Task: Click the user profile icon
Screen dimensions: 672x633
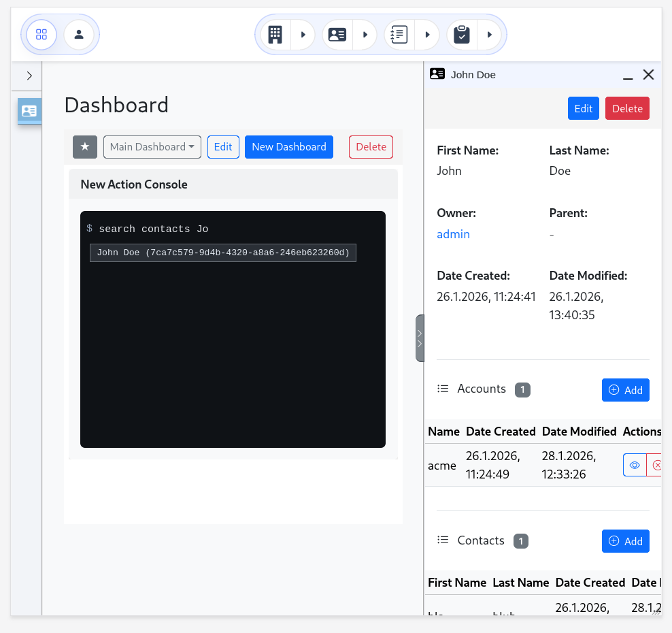Action: click(79, 34)
